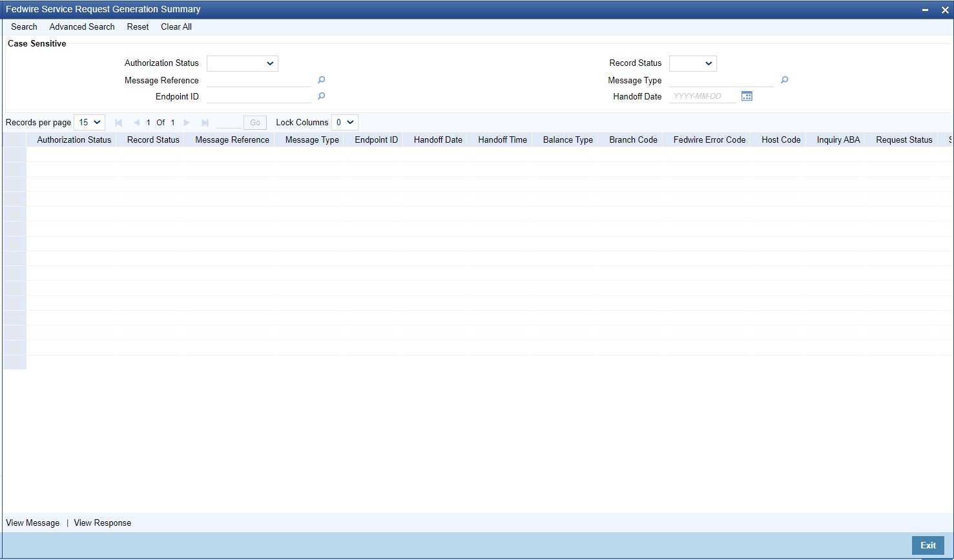Open the Lock Columns dropdown
This screenshot has width=954, height=560.
coord(345,123)
